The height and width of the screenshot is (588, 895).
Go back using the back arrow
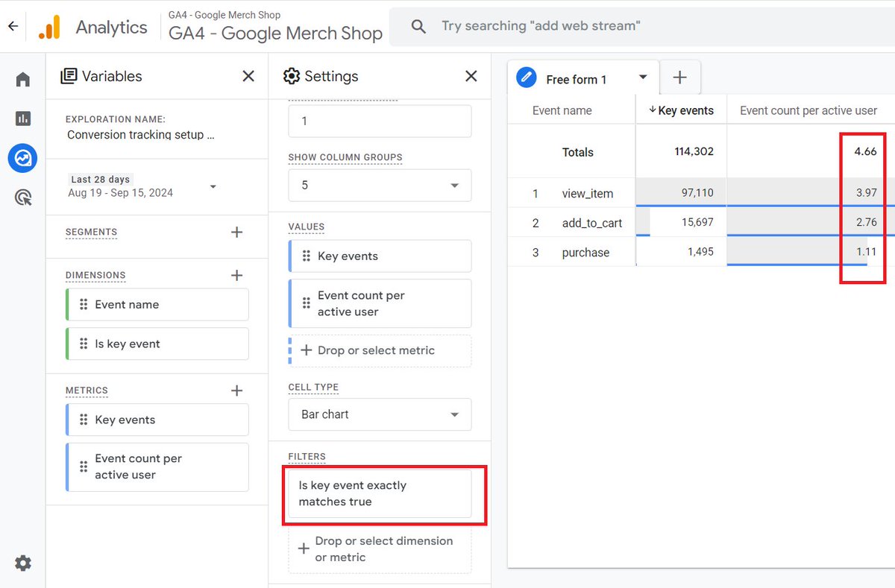pos(13,26)
